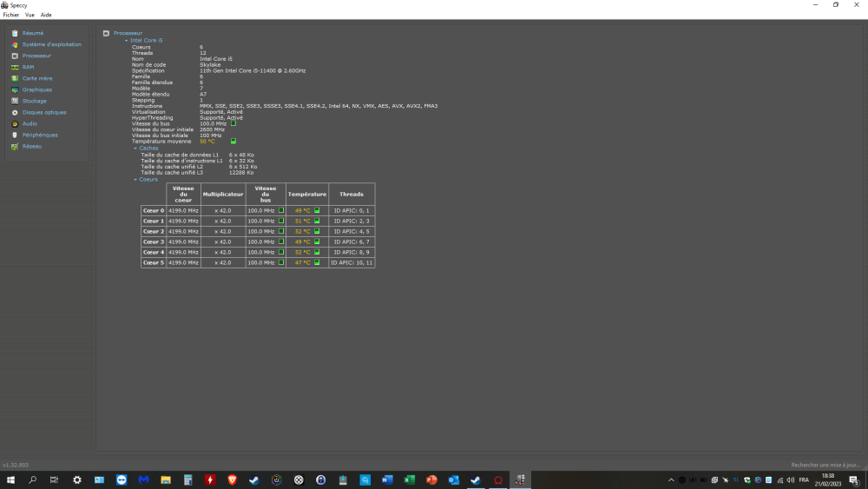
Task: Open the Vue menu
Action: pyautogui.click(x=30, y=15)
